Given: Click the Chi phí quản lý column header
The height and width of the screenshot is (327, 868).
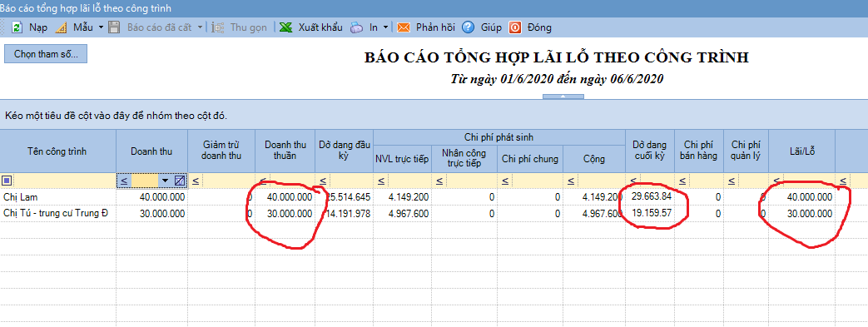Looking at the screenshot, I should click(x=746, y=151).
